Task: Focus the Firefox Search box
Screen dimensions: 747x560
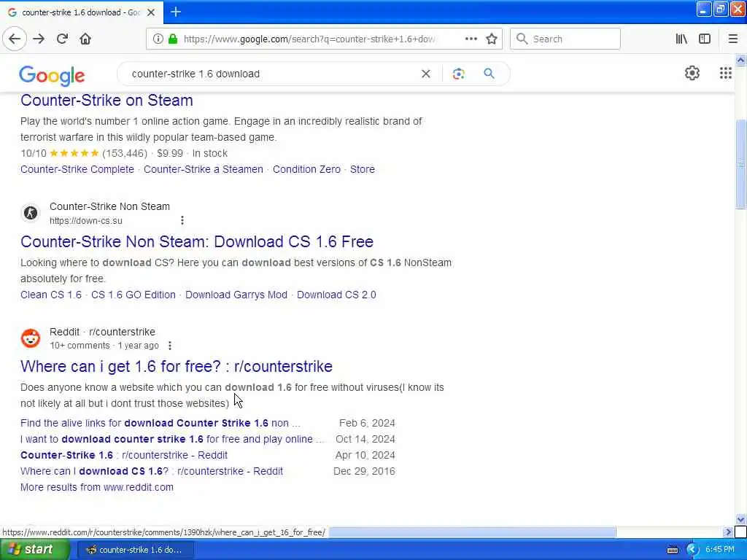Action: [565, 39]
